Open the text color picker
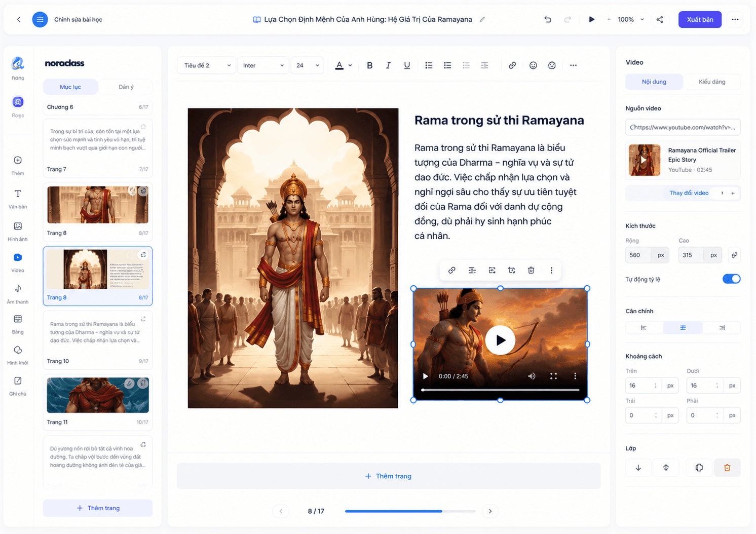 pyautogui.click(x=339, y=65)
